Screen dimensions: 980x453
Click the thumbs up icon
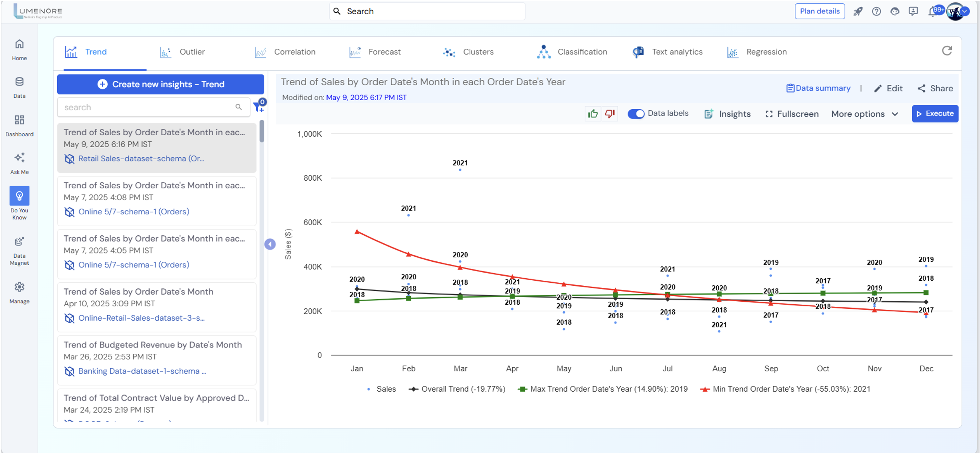pyautogui.click(x=593, y=114)
